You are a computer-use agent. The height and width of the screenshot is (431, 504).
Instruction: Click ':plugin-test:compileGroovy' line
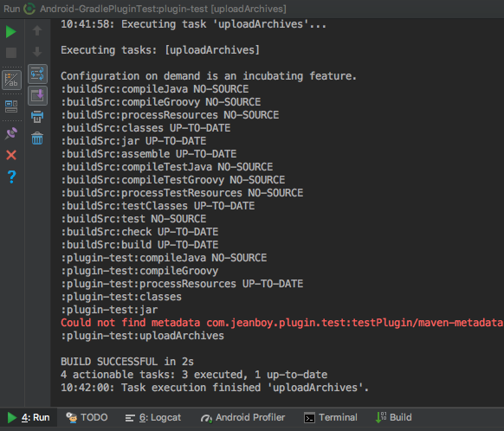[x=139, y=271]
